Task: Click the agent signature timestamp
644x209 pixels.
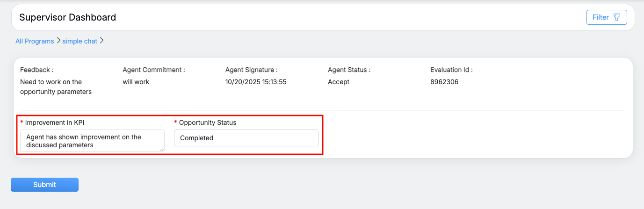Action: pos(256,82)
